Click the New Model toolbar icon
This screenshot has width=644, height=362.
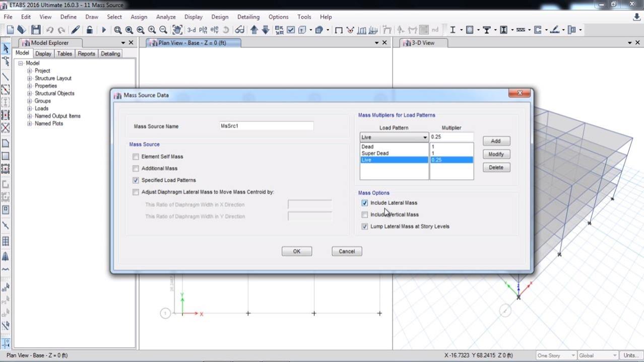[10, 30]
